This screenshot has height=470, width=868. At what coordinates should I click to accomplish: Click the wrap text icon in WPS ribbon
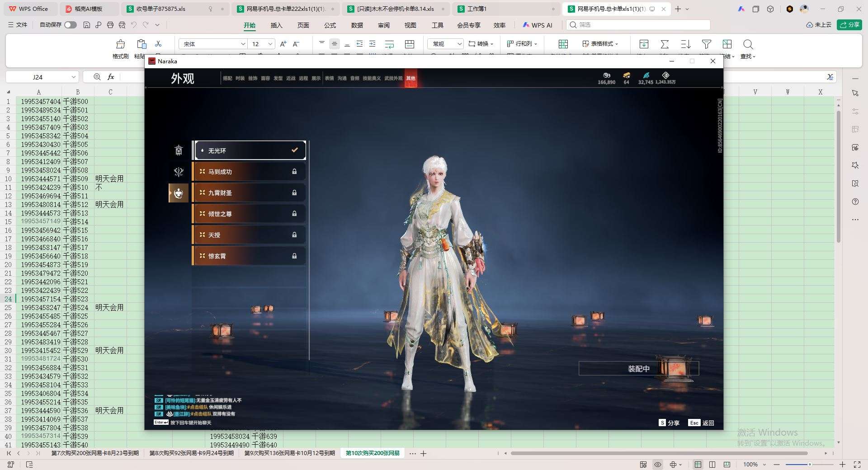coord(389,44)
